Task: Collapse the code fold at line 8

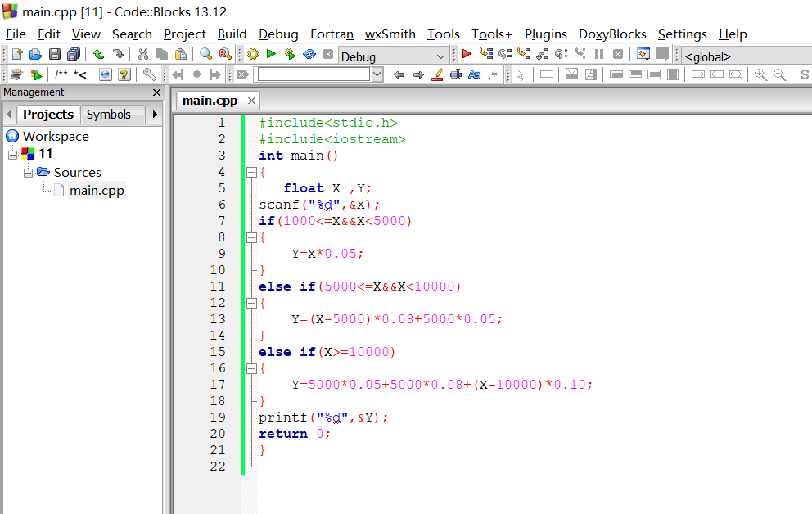Action: click(x=251, y=237)
